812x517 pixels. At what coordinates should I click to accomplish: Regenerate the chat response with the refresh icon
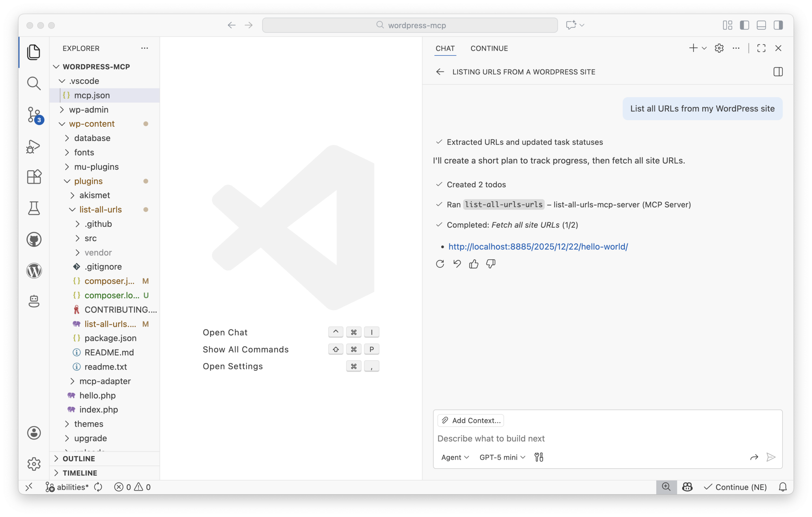(440, 264)
